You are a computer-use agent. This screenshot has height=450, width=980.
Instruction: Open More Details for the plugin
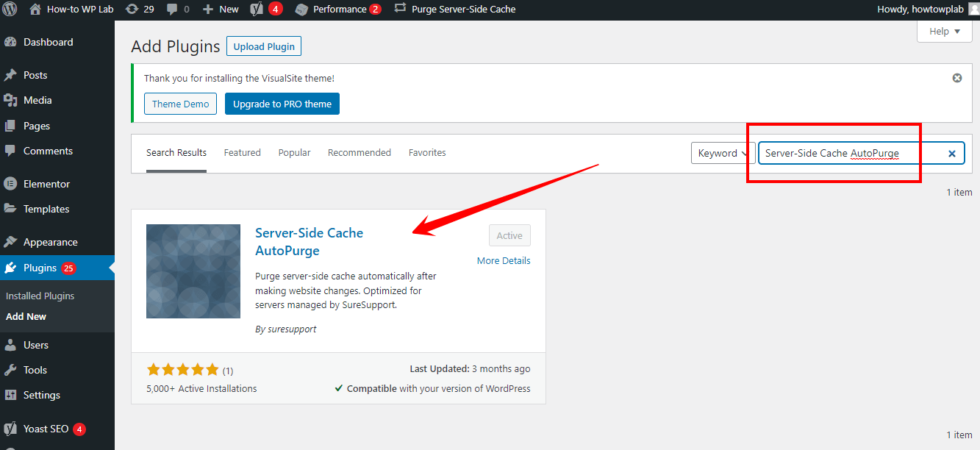[x=504, y=261]
